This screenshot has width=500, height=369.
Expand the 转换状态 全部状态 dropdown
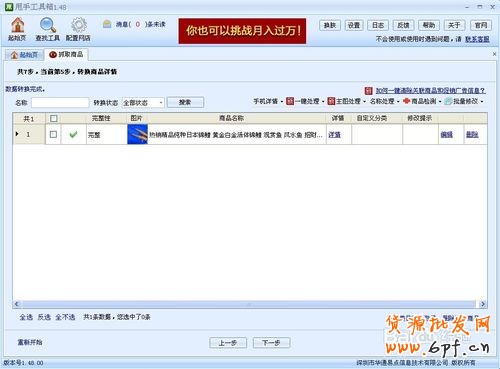143,102
